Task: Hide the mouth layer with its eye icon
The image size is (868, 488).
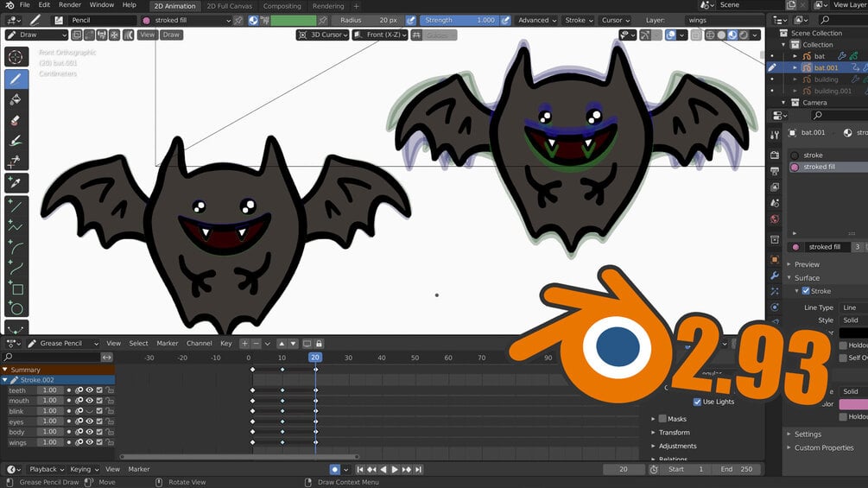Action: (89, 401)
